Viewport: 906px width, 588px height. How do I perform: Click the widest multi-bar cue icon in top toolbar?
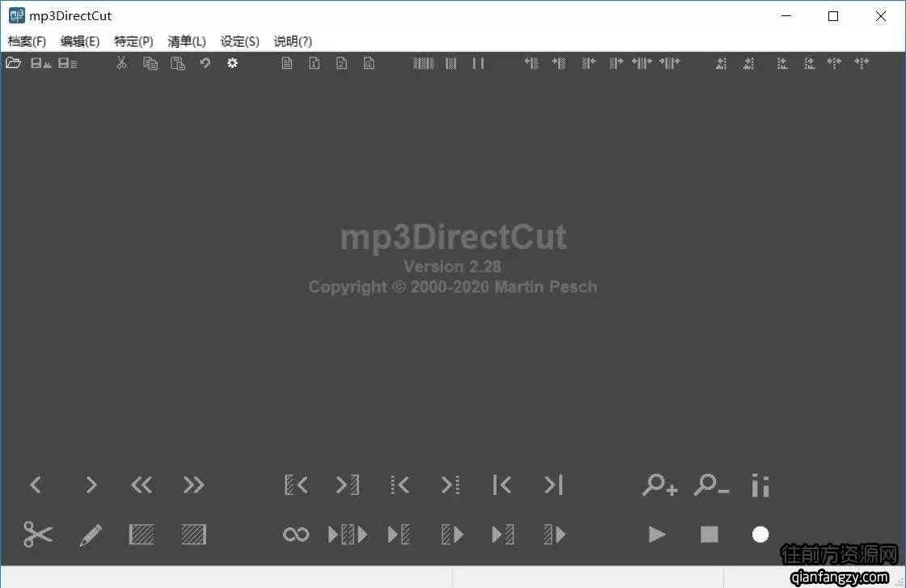pyautogui.click(x=423, y=63)
